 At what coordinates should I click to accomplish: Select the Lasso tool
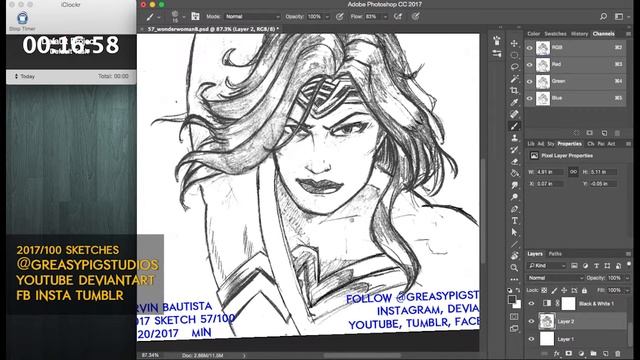click(x=514, y=67)
